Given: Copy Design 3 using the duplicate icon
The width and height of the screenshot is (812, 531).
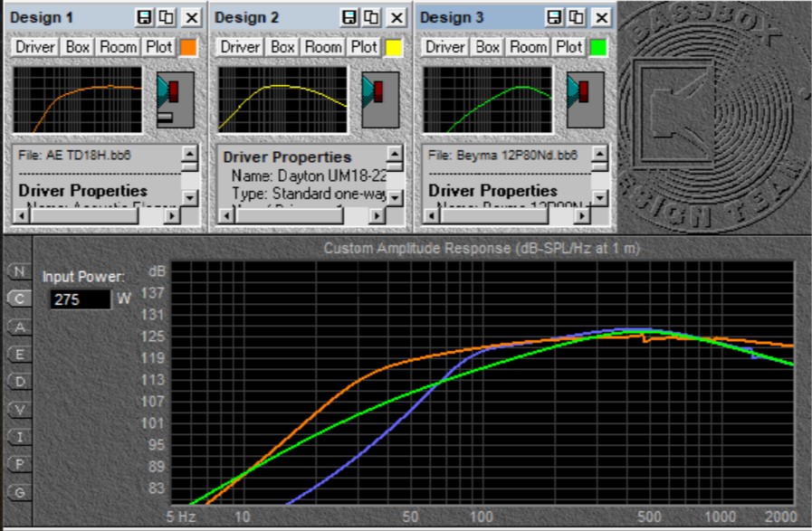Looking at the screenshot, I should click(577, 17).
